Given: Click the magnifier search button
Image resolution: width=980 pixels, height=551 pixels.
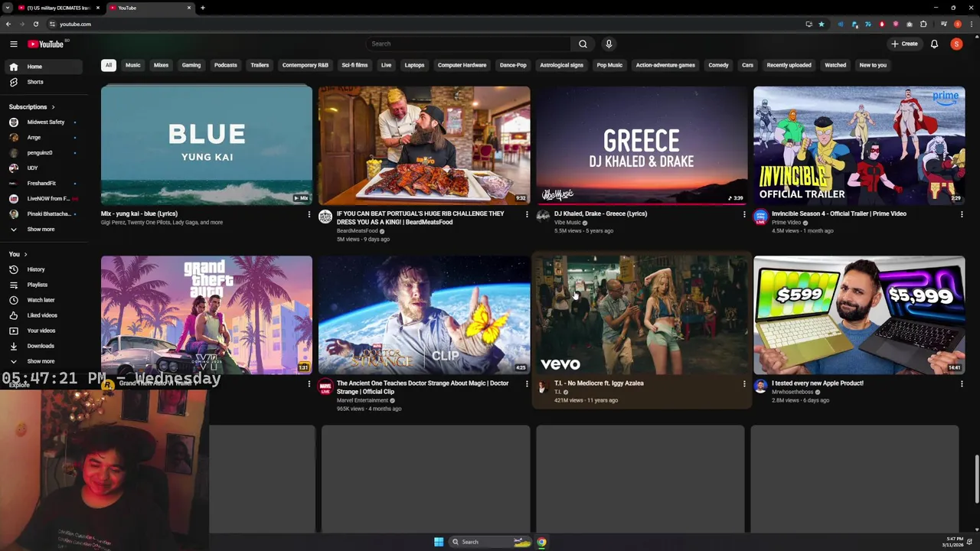Looking at the screenshot, I should [x=583, y=44].
